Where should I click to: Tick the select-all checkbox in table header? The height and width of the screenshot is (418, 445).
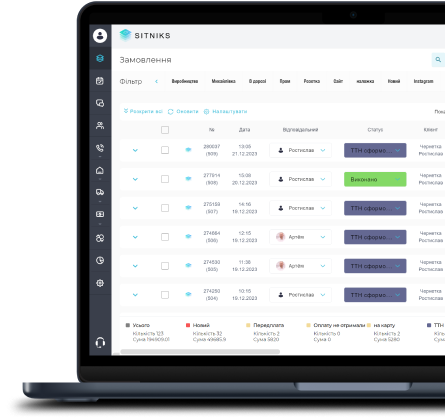pos(165,130)
